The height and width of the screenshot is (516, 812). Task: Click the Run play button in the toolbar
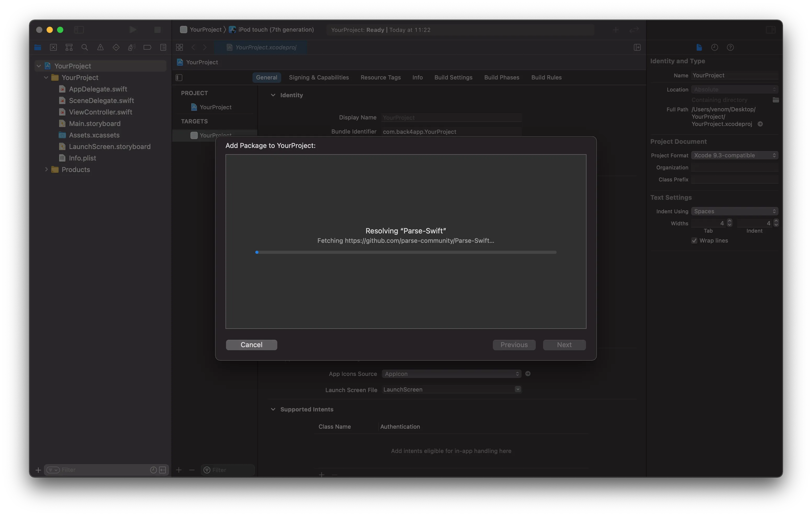(133, 30)
